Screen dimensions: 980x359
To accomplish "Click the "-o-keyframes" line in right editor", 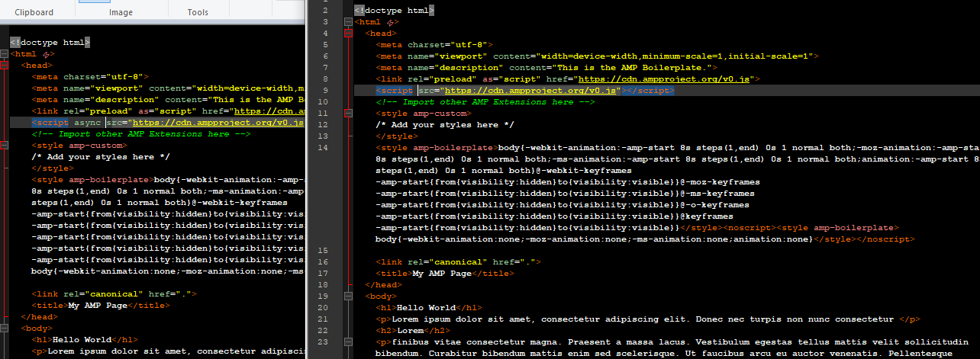I will pos(563,204).
